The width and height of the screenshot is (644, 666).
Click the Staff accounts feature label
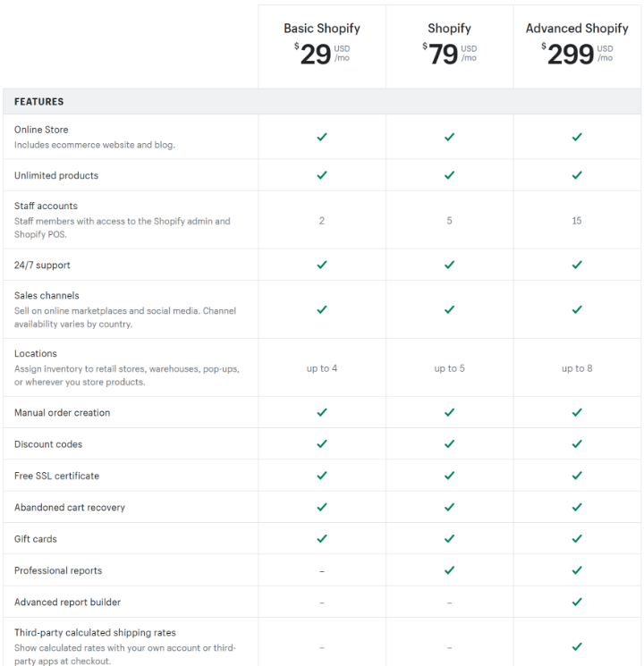coord(46,206)
